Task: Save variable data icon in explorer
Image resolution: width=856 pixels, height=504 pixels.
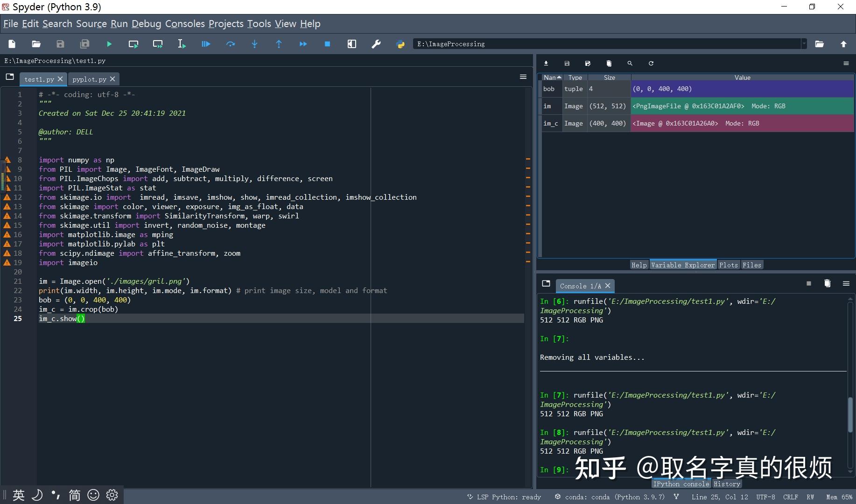Action: pyautogui.click(x=567, y=63)
